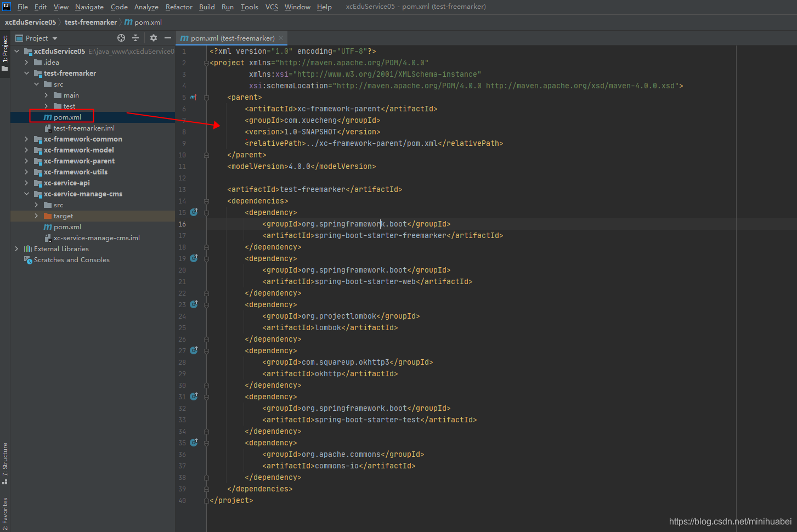This screenshot has width=797, height=532.
Task: Click the collapse all icon in Project panel
Action: (135, 38)
